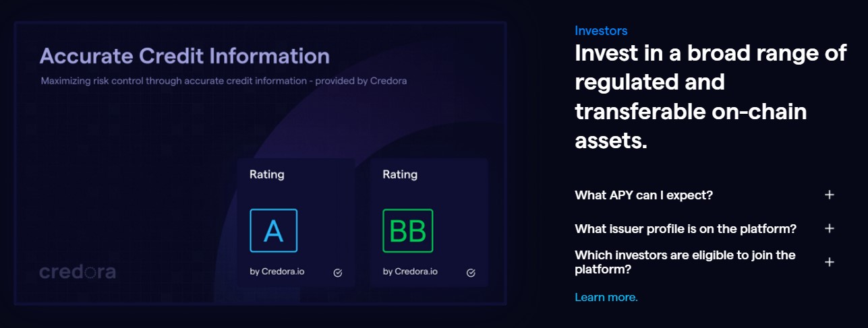The image size is (868, 328).
Task: Select "What issuer profile is on the platform?" question
Action: [x=685, y=228]
